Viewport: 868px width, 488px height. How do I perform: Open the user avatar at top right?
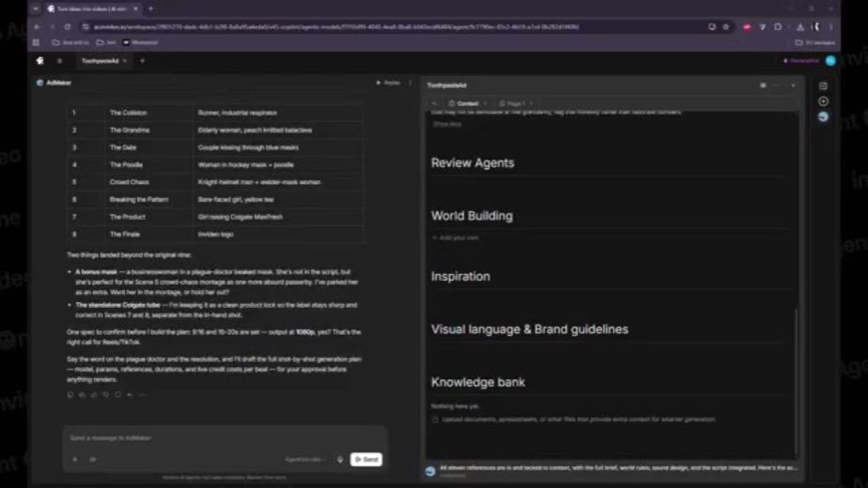pos(830,61)
